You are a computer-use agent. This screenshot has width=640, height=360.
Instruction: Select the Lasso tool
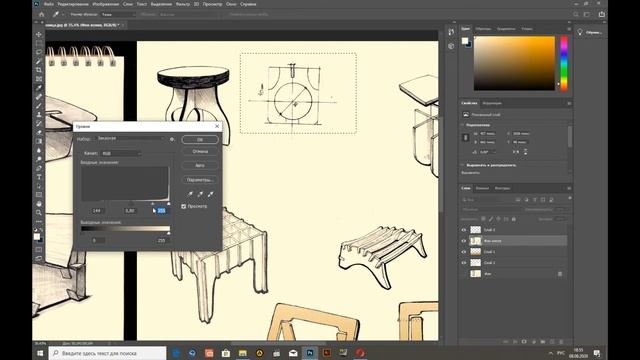click(x=39, y=52)
